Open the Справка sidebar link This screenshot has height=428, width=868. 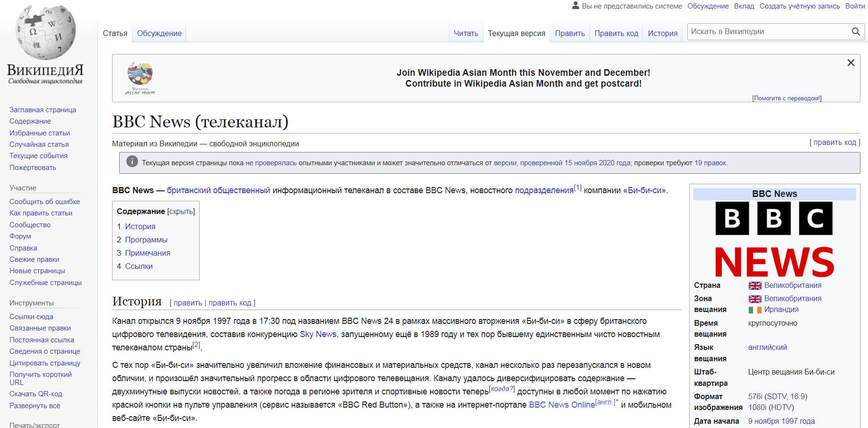[x=23, y=248]
